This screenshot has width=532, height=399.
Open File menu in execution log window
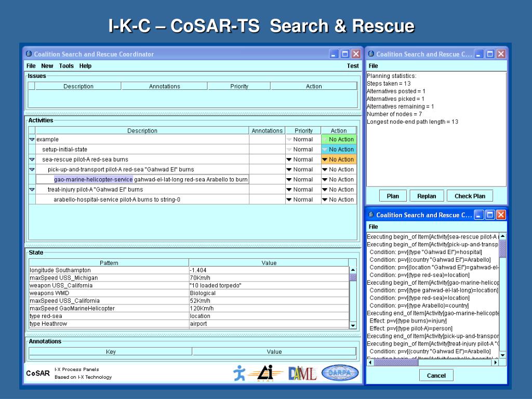pos(373,227)
